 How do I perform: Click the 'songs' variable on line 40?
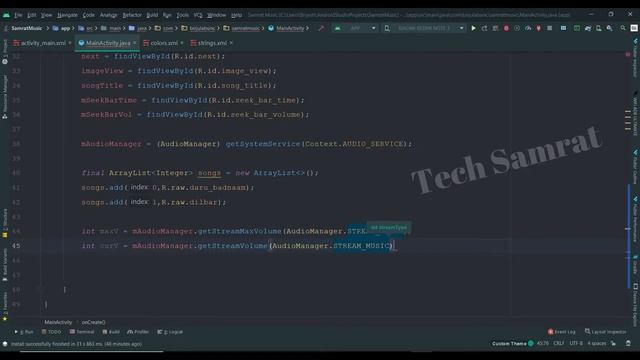(x=209, y=173)
